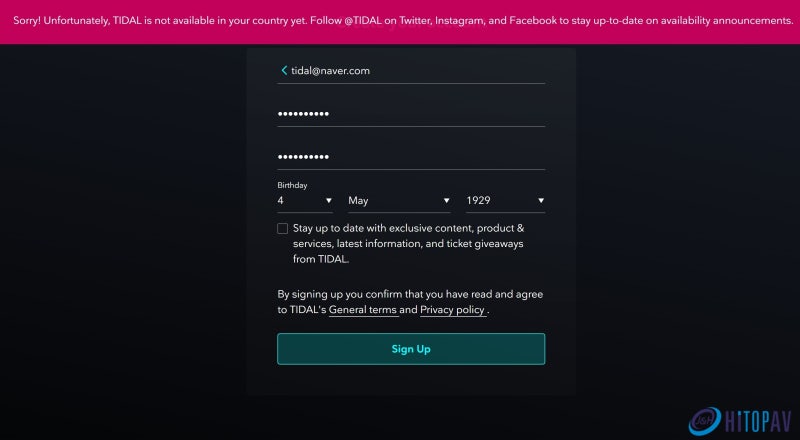Enable the stay up to date checkbox
The width and height of the screenshot is (800, 440).
[283, 228]
